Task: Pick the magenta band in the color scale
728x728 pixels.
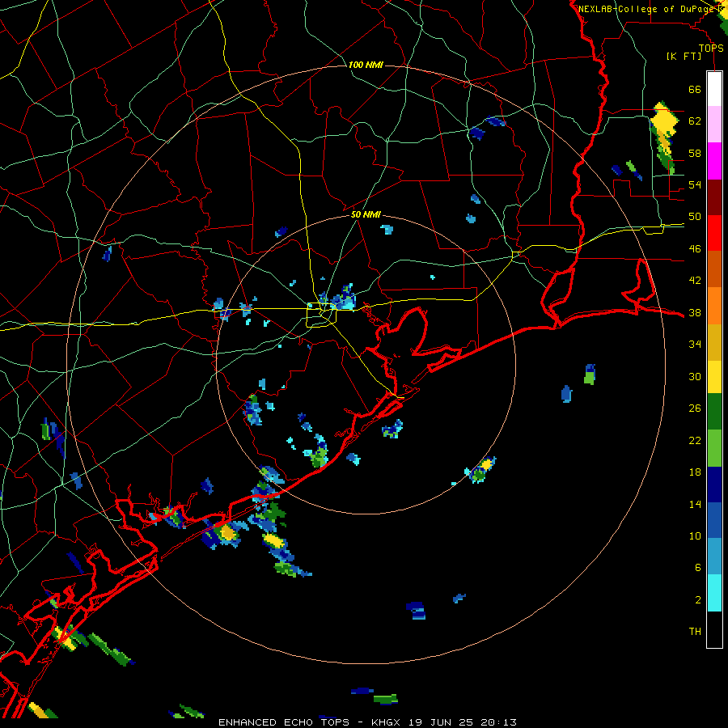Action: (x=714, y=161)
